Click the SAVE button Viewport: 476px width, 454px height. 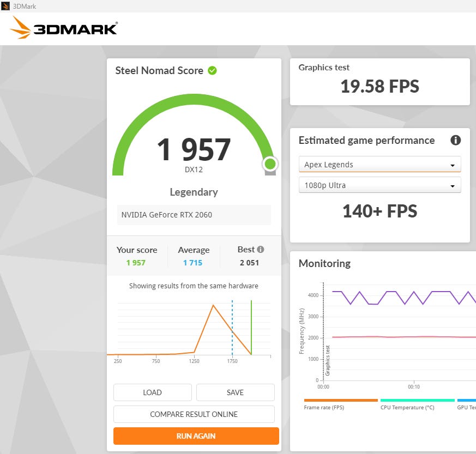[x=235, y=392]
